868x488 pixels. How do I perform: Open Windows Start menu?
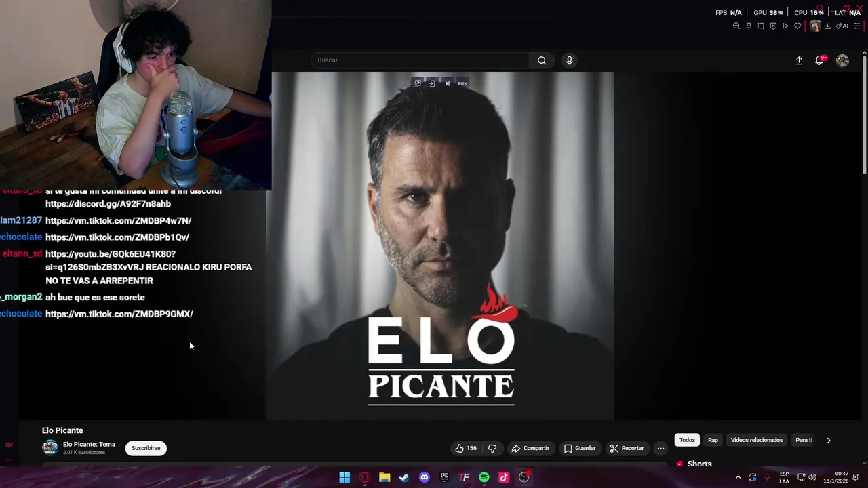pyautogui.click(x=344, y=477)
